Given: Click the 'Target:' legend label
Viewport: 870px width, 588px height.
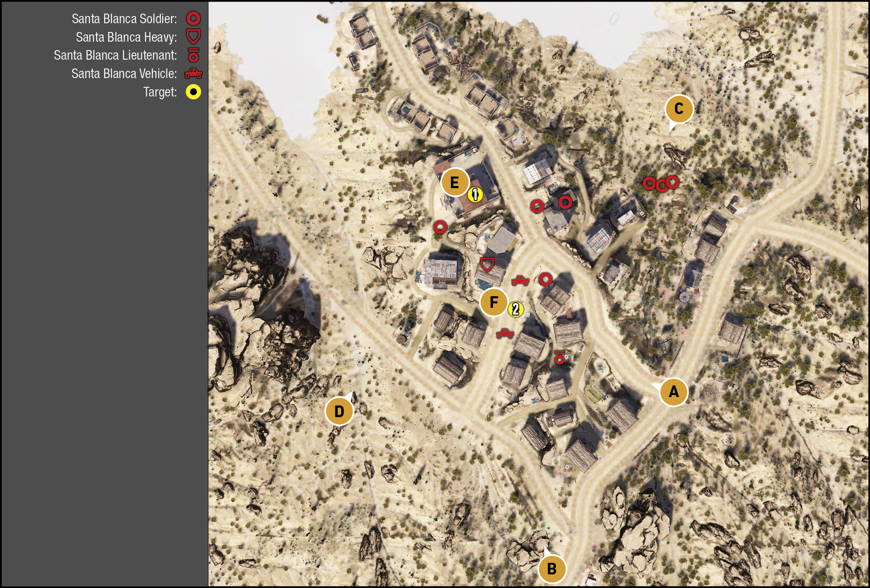Looking at the screenshot, I should point(160,92).
